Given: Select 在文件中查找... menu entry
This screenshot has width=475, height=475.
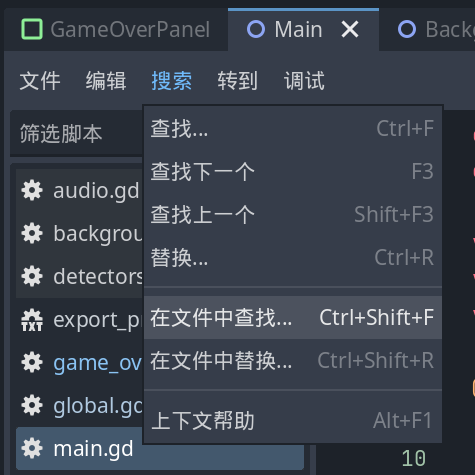Looking at the screenshot, I should pyautogui.click(x=293, y=318).
